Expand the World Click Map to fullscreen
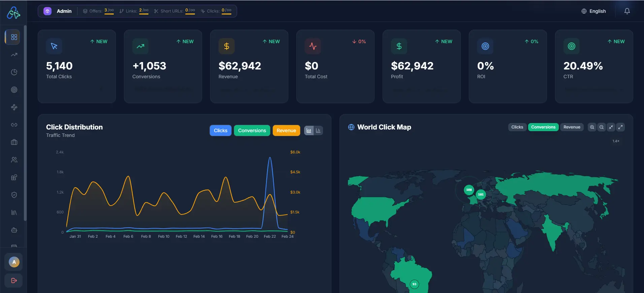Viewport: 644px width, 293px height. (x=620, y=127)
